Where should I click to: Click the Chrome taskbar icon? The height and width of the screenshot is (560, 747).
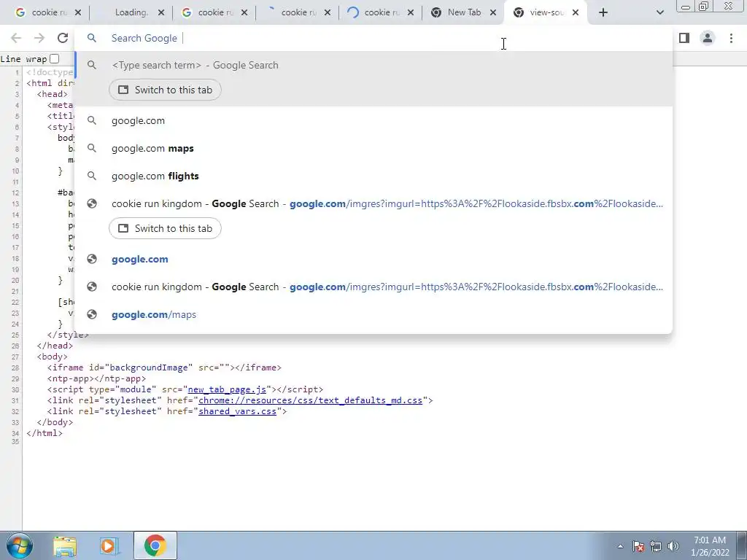[x=155, y=545]
